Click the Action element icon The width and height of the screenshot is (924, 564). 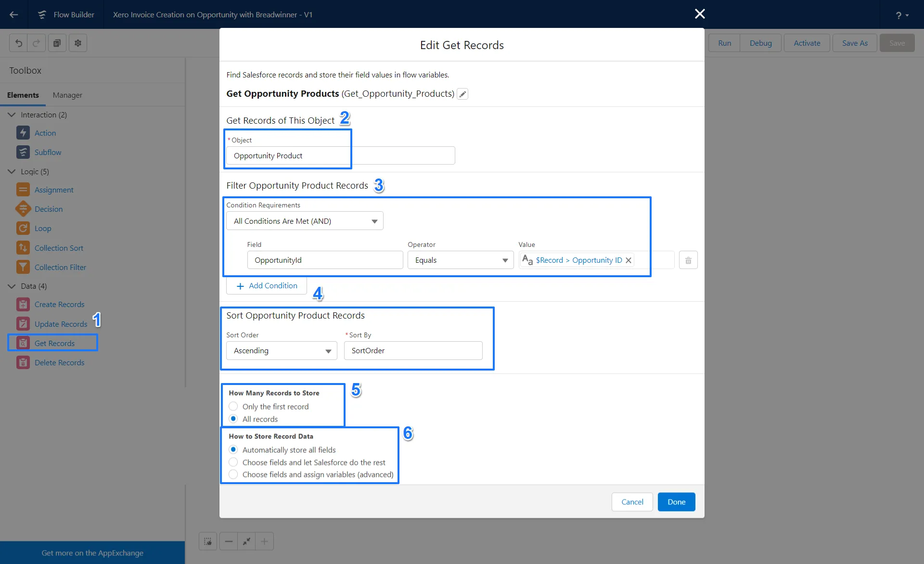(x=23, y=133)
